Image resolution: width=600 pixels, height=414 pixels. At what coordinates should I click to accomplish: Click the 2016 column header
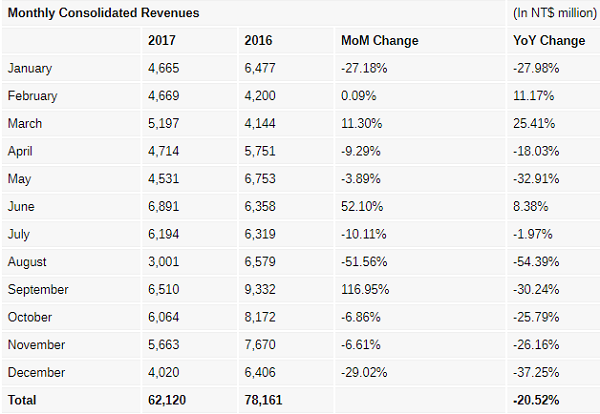258,41
